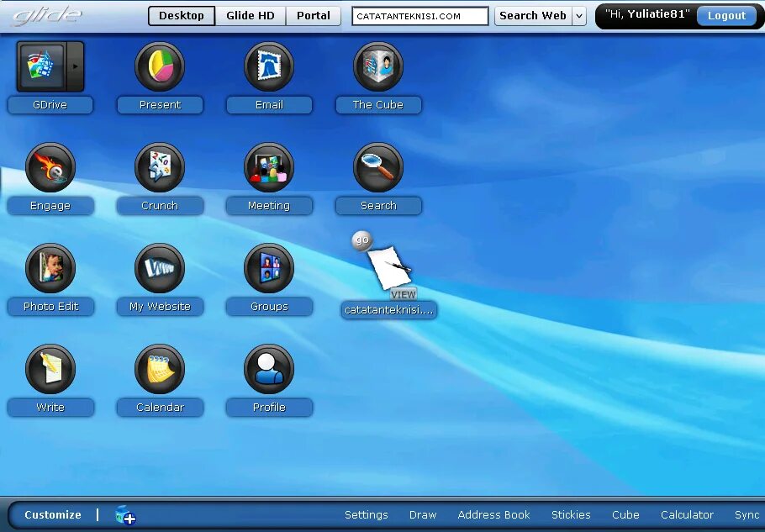Image resolution: width=765 pixels, height=532 pixels.
Task: Open the GDrive media icon
Action: click(x=41, y=66)
